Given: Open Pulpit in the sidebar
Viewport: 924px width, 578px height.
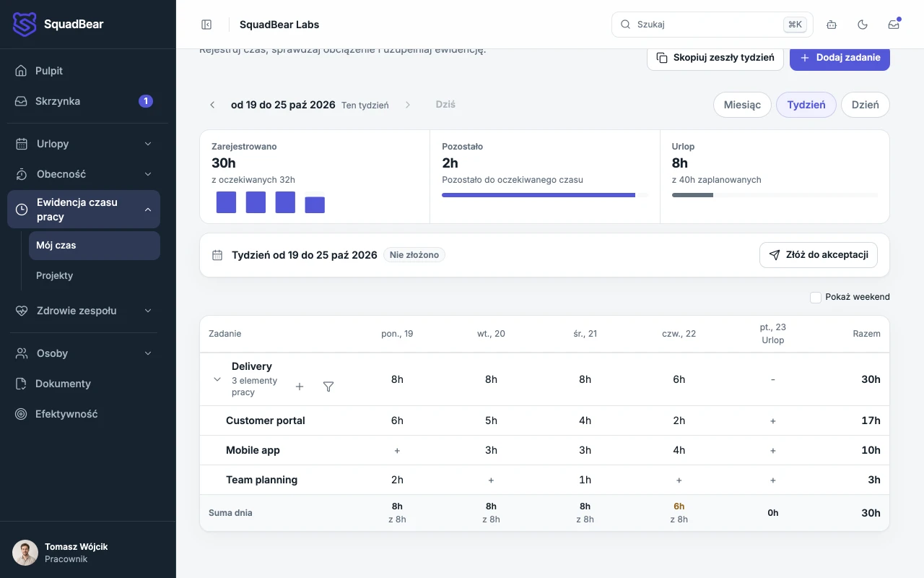Looking at the screenshot, I should tap(84, 71).
